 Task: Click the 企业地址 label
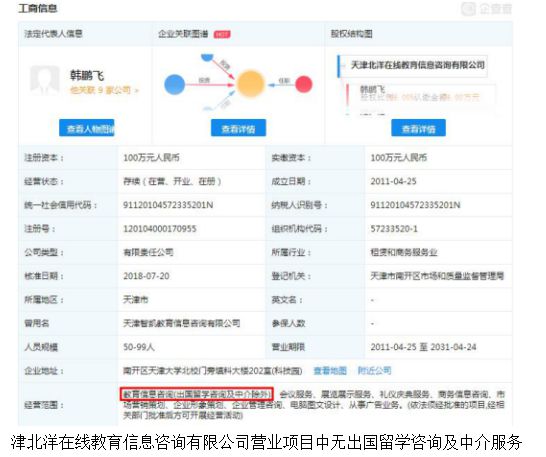click(x=44, y=371)
